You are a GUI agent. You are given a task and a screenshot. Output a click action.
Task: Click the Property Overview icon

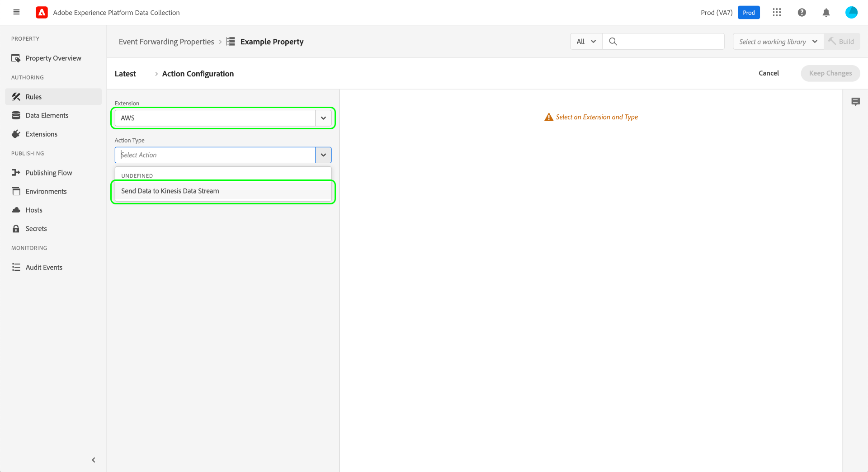[16, 58]
